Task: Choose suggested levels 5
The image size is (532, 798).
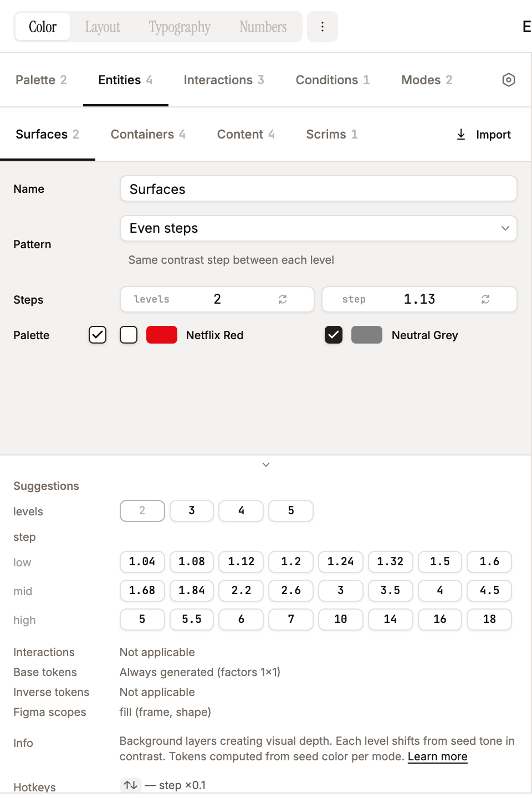Action: coord(291,511)
